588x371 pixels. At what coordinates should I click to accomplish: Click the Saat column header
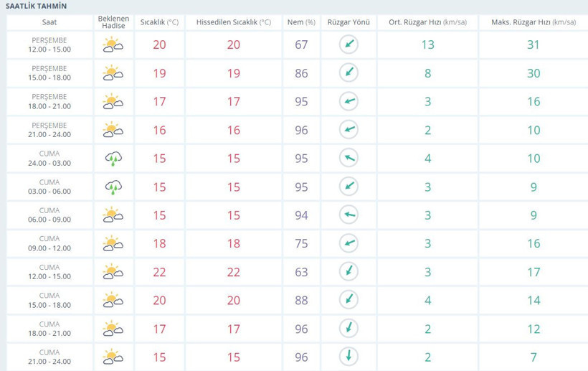(x=50, y=22)
